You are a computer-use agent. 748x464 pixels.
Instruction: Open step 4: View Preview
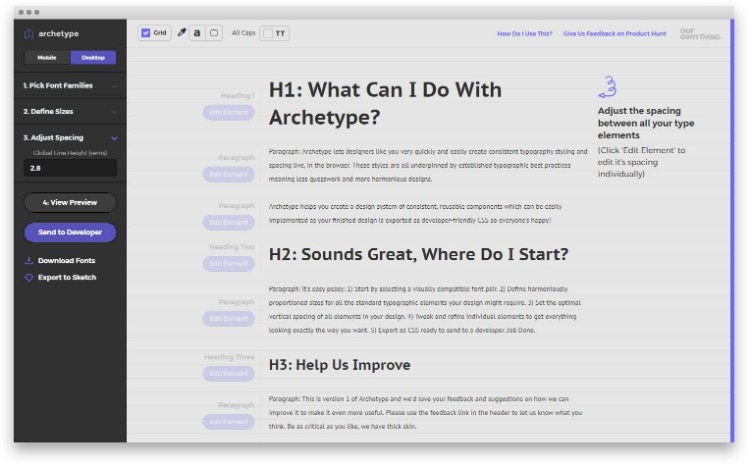click(x=70, y=203)
